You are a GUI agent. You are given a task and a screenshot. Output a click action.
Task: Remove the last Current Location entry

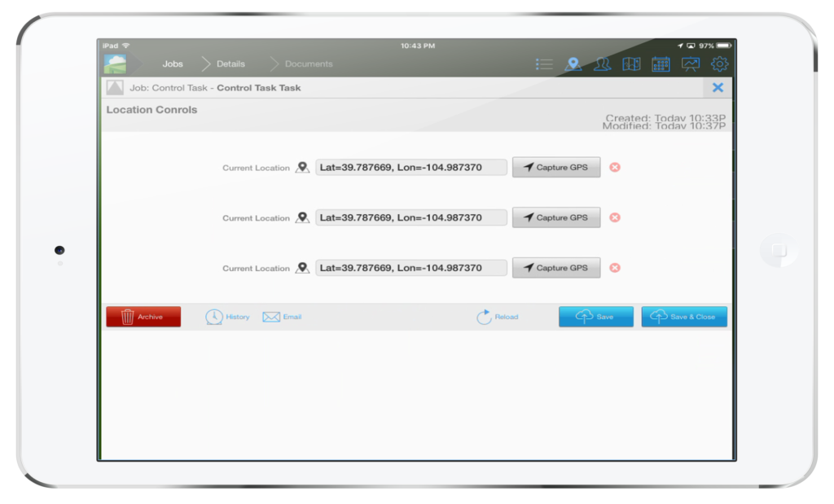(615, 267)
